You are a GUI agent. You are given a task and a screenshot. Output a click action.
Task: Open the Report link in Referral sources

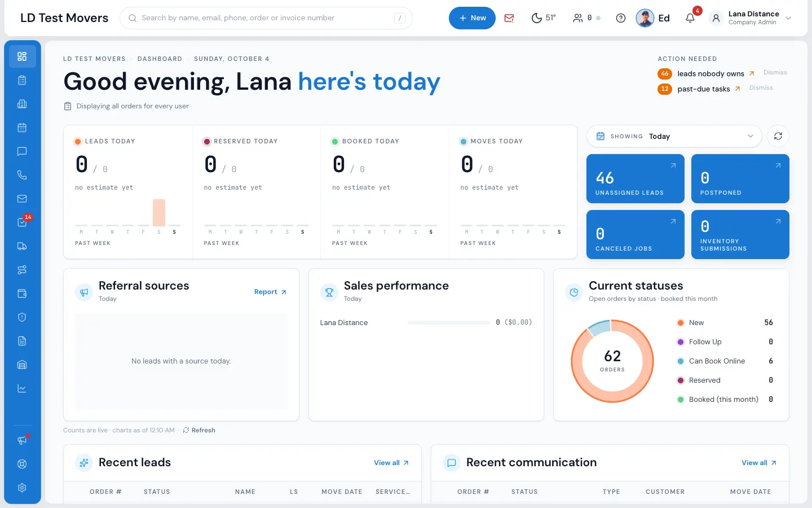tap(270, 292)
